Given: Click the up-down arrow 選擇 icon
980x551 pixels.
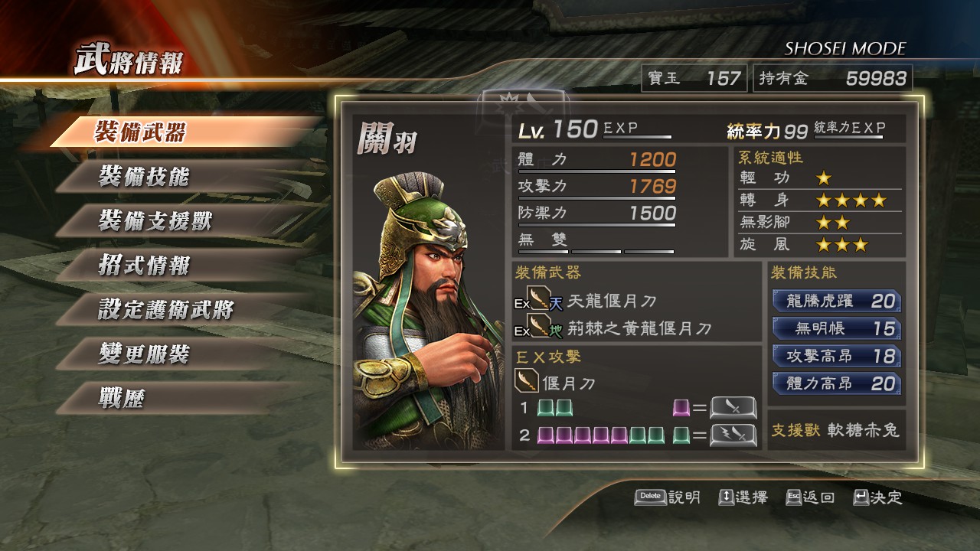Looking at the screenshot, I should click(726, 497).
